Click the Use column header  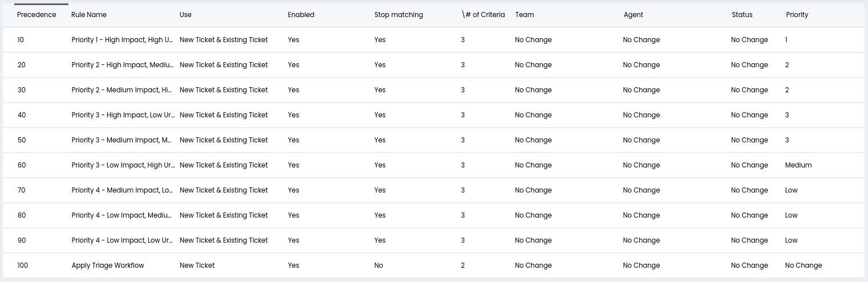coord(185,15)
